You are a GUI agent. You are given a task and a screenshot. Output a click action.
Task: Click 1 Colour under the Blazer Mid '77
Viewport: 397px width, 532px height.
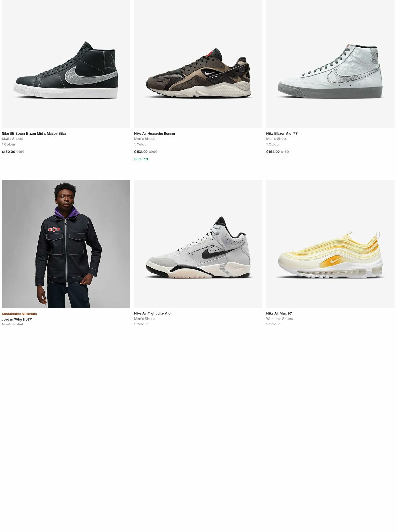pos(273,144)
